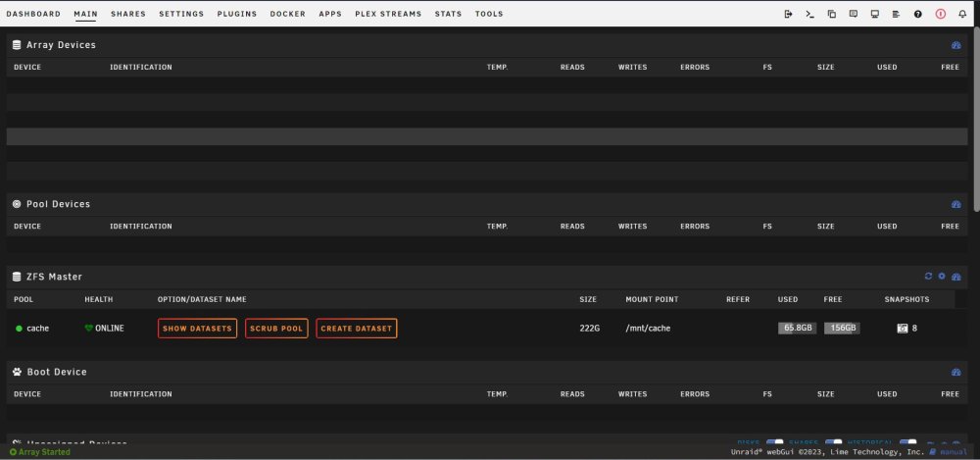Click the logout icon in top bar
Viewport: 980px width, 460px height.
point(788,14)
